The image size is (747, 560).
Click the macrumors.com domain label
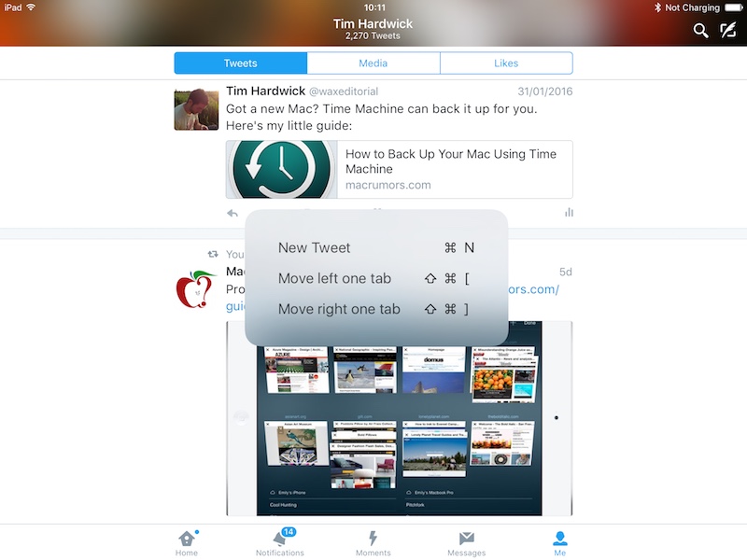[x=388, y=185]
